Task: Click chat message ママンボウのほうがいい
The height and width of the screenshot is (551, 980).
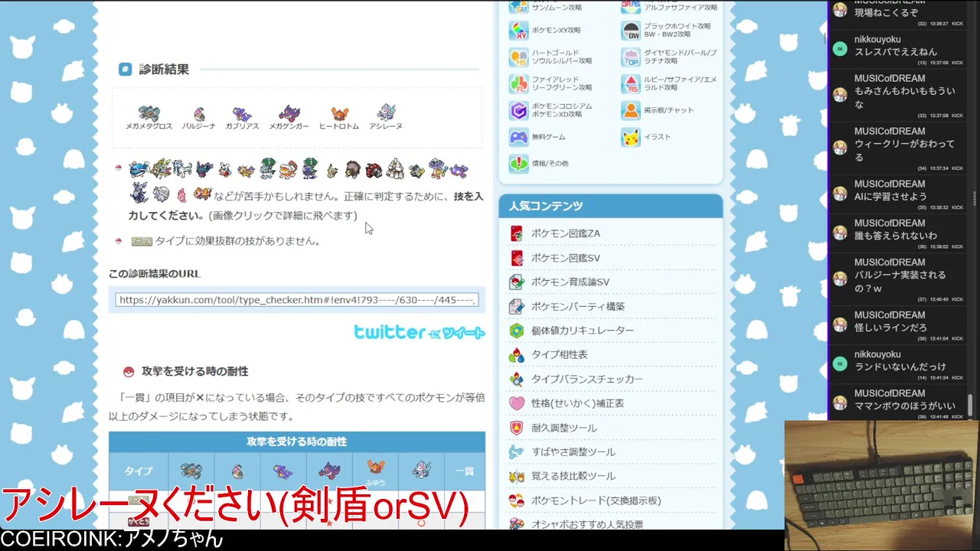Action: pos(905,406)
